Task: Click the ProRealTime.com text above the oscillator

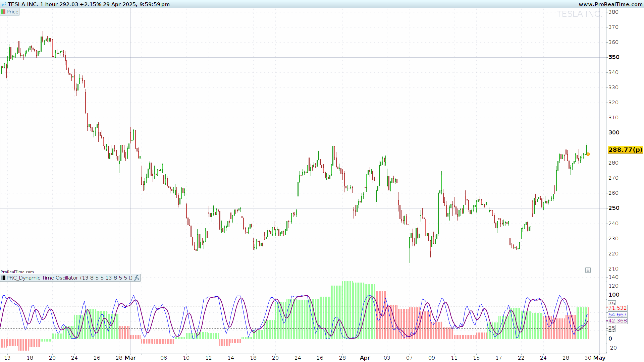Action: [x=17, y=272]
